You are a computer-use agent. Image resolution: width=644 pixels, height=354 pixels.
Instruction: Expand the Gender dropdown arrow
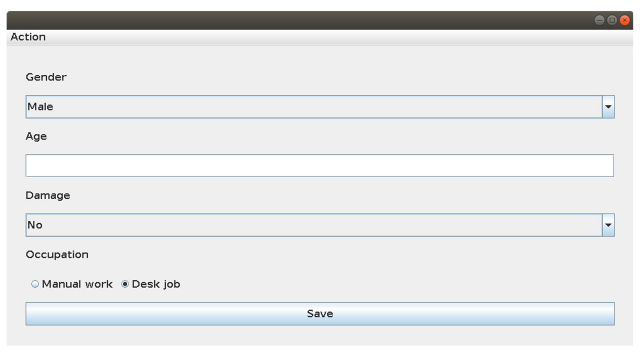608,107
